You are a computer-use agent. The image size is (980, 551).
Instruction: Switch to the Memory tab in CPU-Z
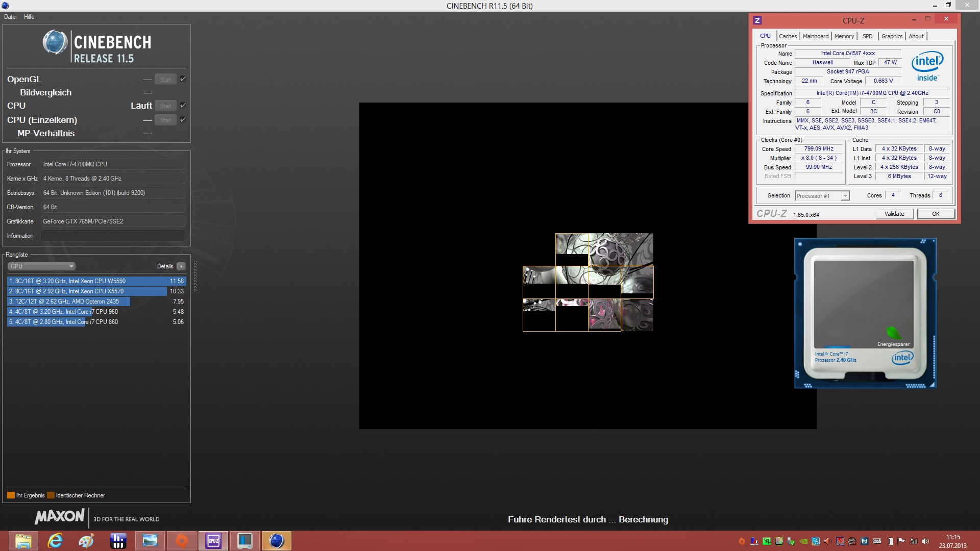click(x=844, y=36)
